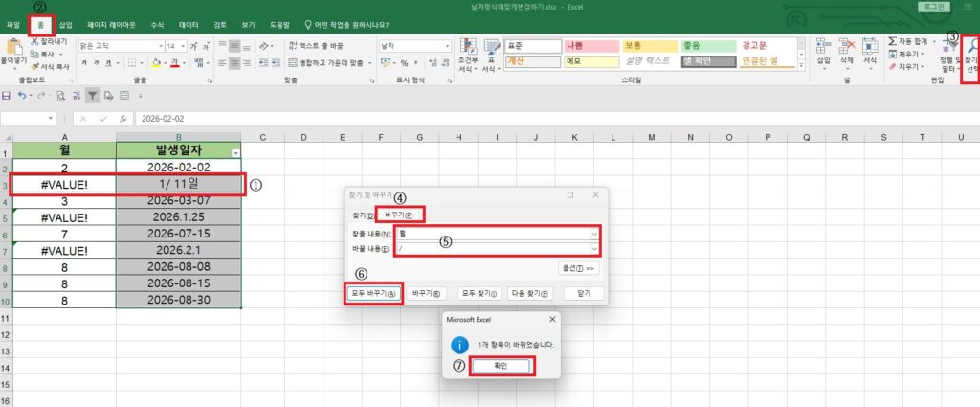Click the increase font size icon
Image resolution: width=980 pixels, height=407 pixels.
193,46
